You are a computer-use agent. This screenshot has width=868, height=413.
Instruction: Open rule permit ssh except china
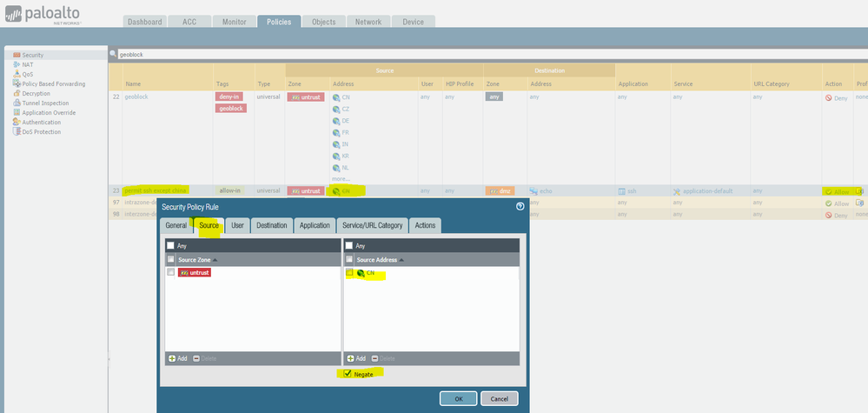[x=156, y=191]
